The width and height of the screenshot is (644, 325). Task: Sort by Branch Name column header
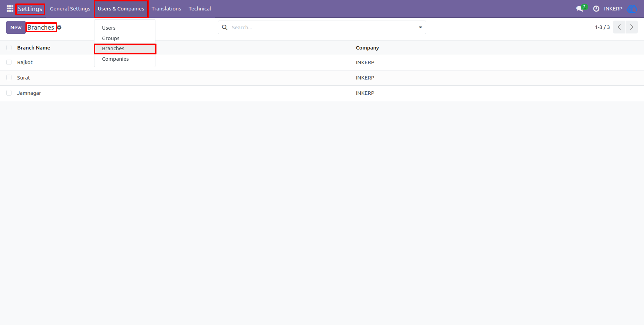point(34,48)
